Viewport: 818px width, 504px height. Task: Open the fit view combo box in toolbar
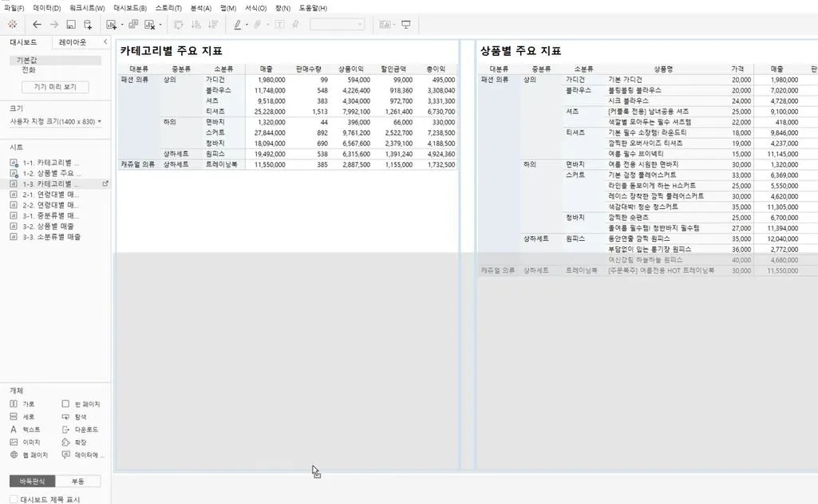click(337, 25)
